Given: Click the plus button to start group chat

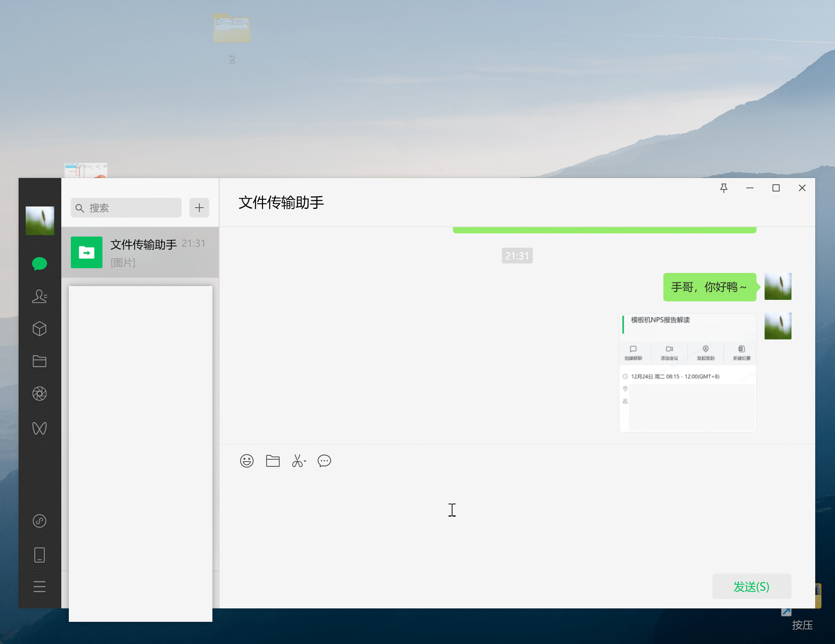Looking at the screenshot, I should 199,208.
